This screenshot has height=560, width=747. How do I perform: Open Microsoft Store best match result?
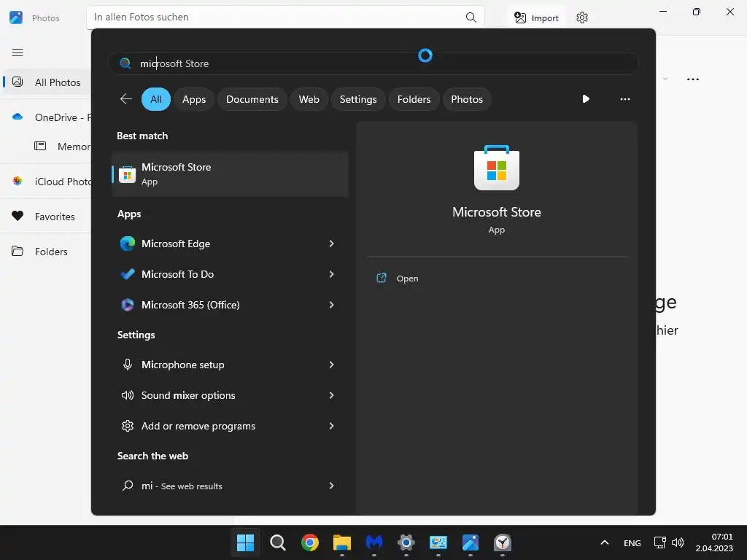coord(230,174)
